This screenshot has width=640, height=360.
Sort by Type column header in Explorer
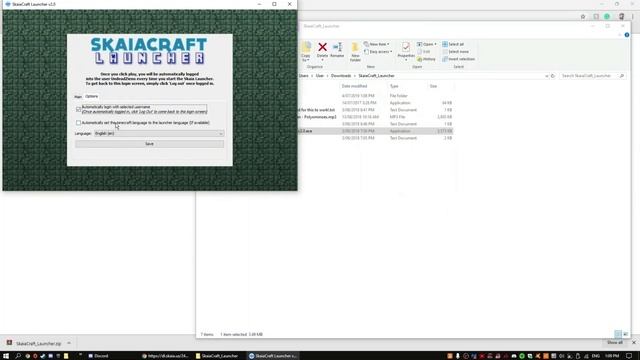click(x=394, y=86)
